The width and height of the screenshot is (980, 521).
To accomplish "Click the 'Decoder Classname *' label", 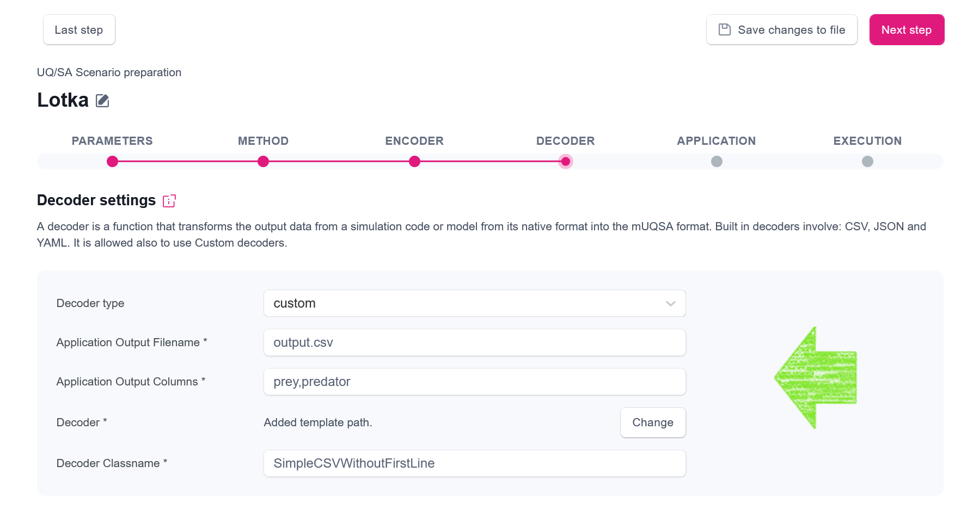I will (112, 463).
